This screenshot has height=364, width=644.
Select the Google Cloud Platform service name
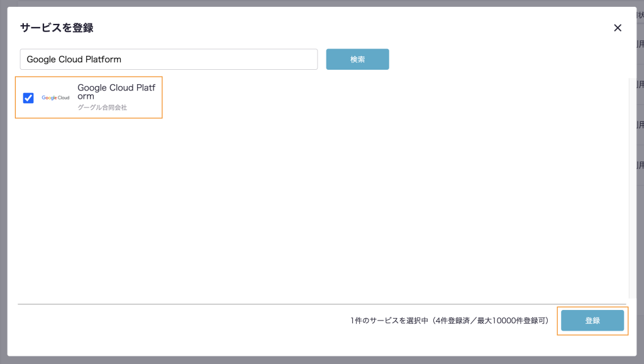pos(116,92)
